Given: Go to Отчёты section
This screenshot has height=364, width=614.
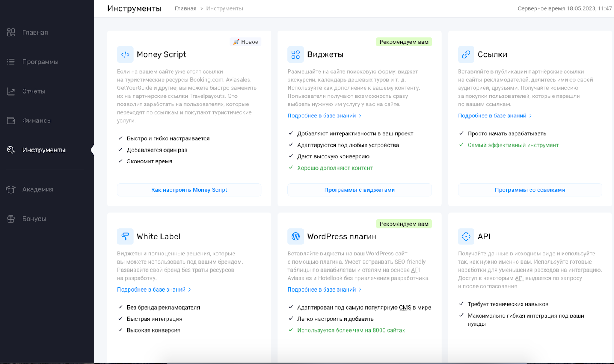Looking at the screenshot, I should click(34, 91).
